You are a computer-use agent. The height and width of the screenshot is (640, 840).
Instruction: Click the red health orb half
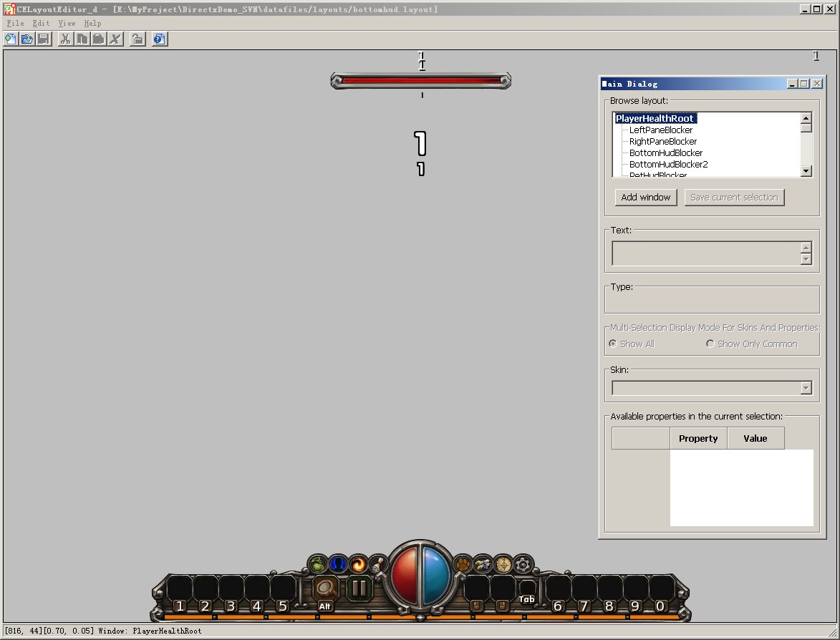tap(405, 576)
